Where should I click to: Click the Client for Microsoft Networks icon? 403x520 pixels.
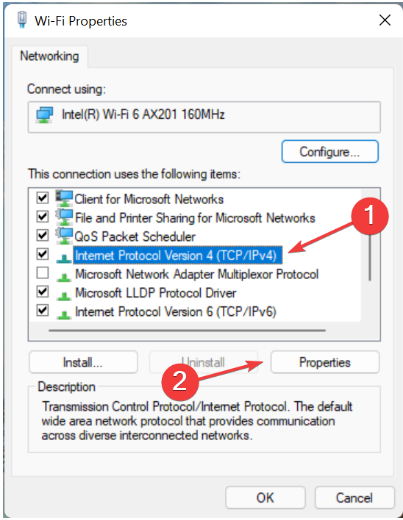tap(64, 198)
